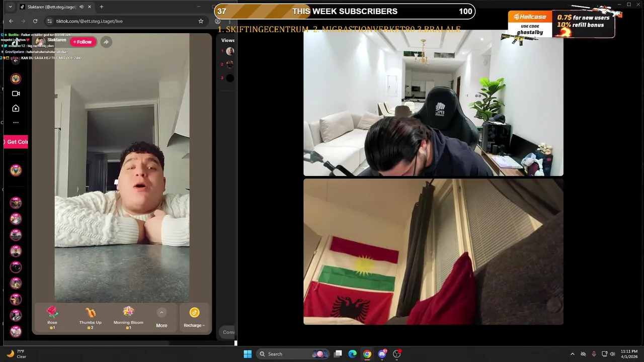The height and width of the screenshot is (362, 644).
Task: Click the This Week Subscribers progress bar
Action: [345, 12]
